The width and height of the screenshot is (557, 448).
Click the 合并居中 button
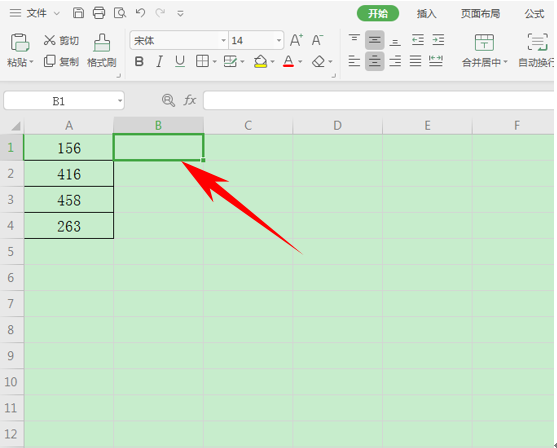pyautogui.click(x=484, y=51)
